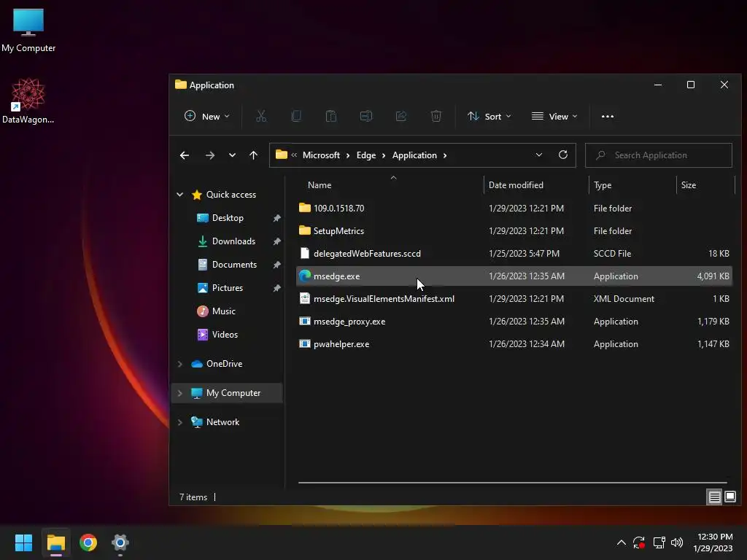Select Pictures in Quick access

(x=228, y=287)
